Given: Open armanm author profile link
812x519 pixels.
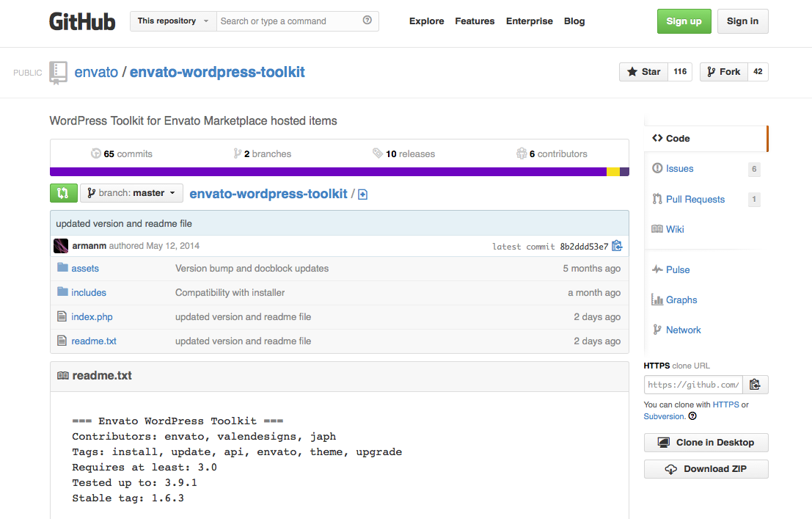Looking at the screenshot, I should [89, 246].
